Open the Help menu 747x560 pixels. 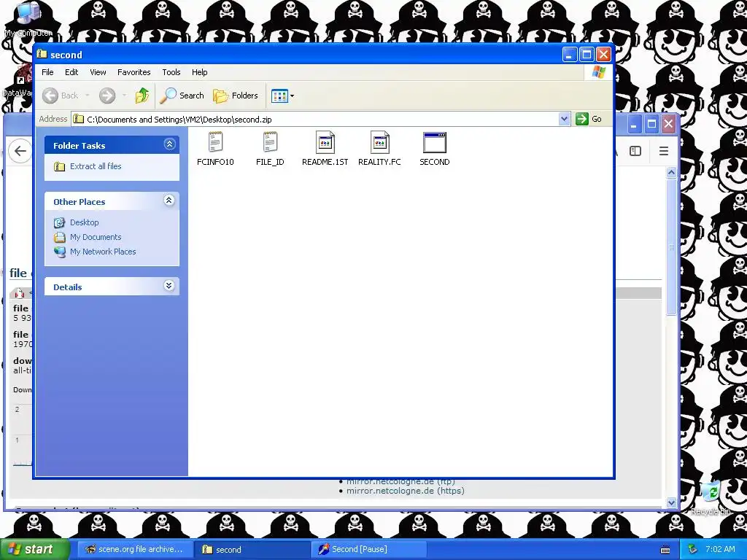(x=200, y=72)
